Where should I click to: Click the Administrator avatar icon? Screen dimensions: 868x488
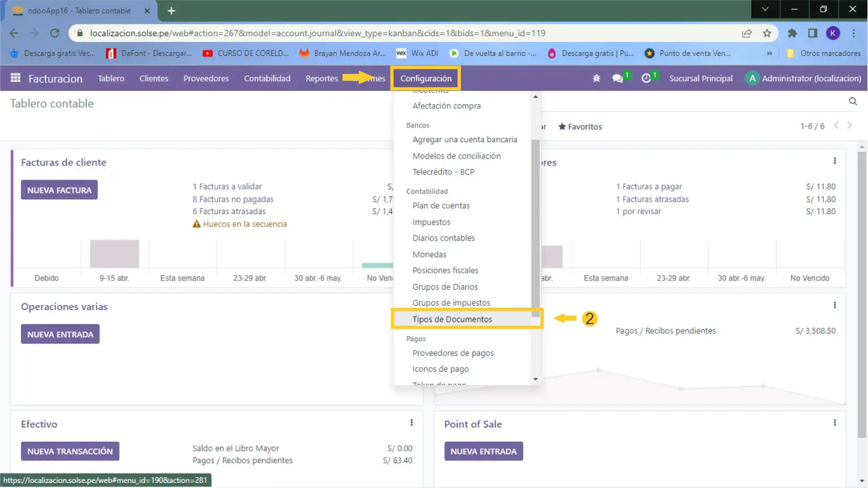[x=752, y=79]
